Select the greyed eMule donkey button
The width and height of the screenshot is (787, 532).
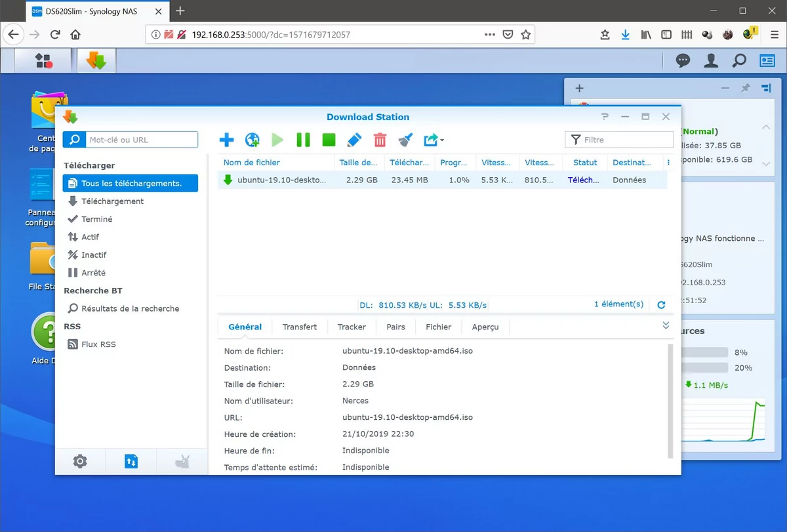coord(182,461)
